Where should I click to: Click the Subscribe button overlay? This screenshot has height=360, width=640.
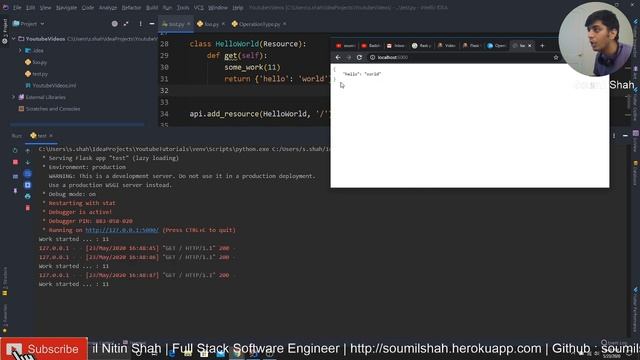[x=44, y=349]
